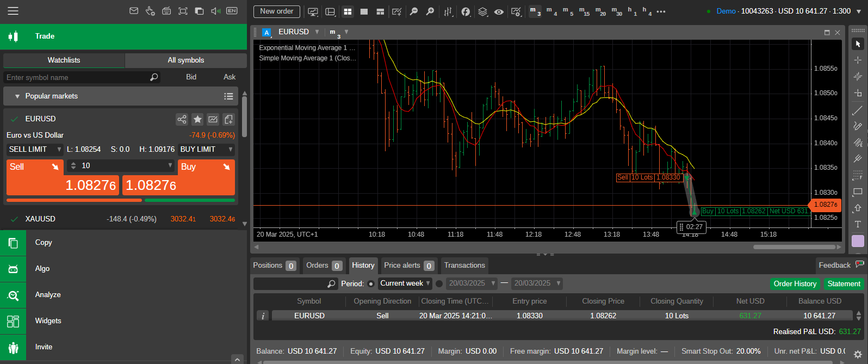Select the custom date range radio button

[x=439, y=283]
